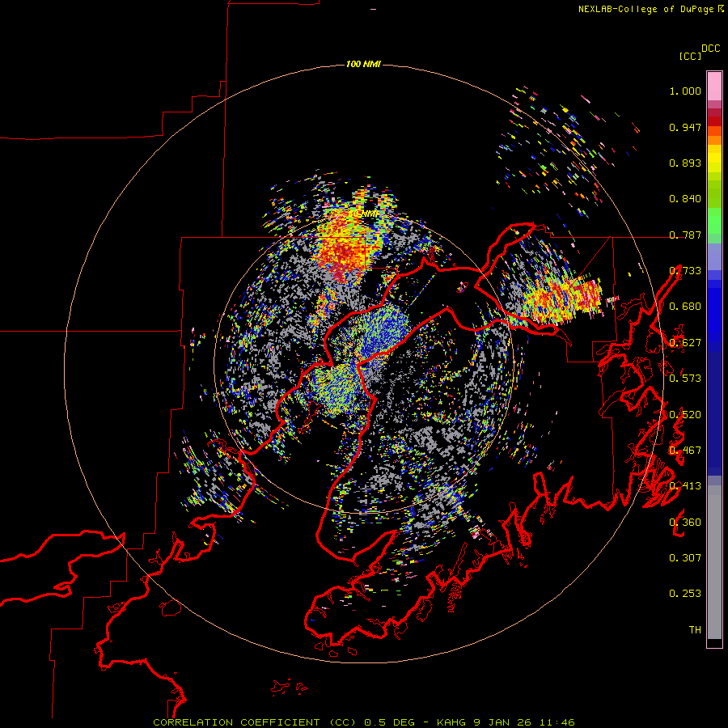Click the 0.787 legend value

click(685, 235)
